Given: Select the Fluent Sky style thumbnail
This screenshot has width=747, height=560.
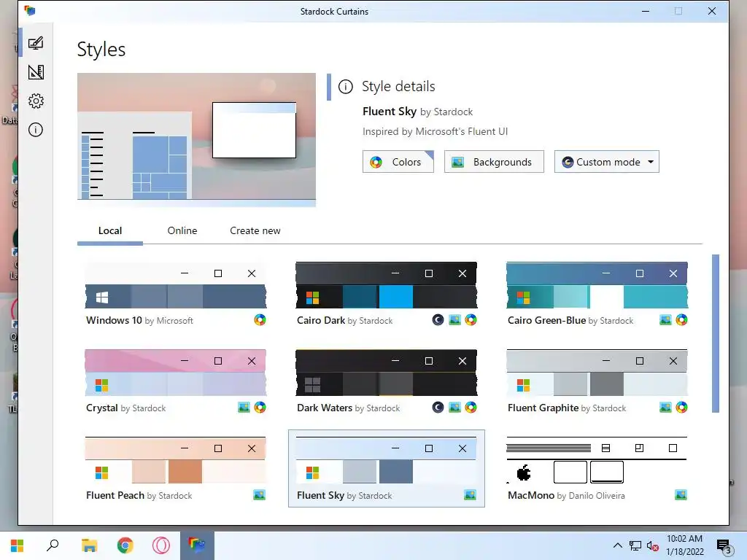Looking at the screenshot, I should coord(387,460).
